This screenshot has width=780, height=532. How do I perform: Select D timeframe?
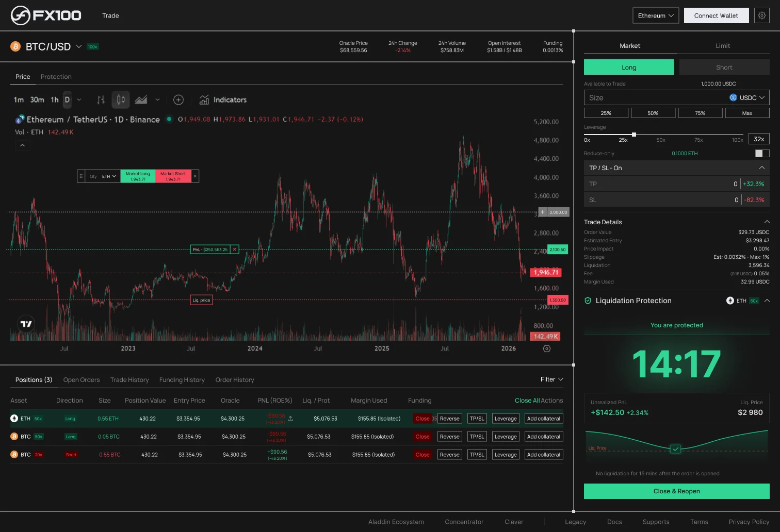[67, 99]
